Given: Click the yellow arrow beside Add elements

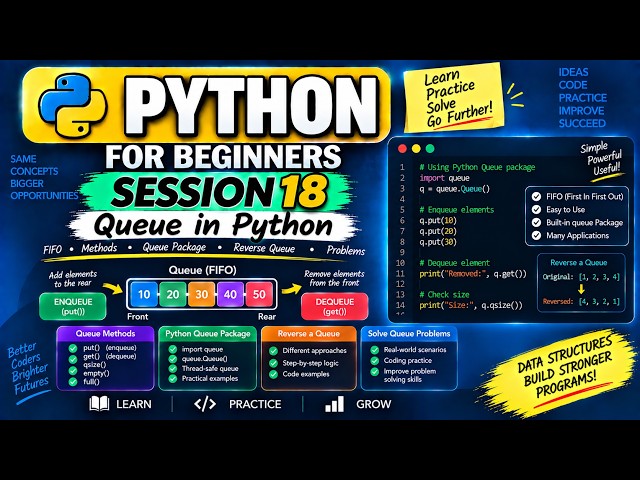Looking at the screenshot, I should pos(113,288).
